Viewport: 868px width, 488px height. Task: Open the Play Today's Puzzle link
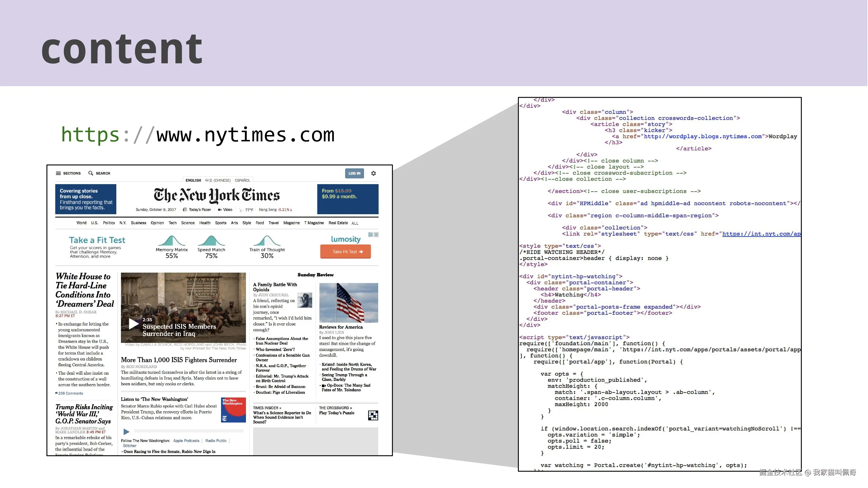[x=337, y=413]
